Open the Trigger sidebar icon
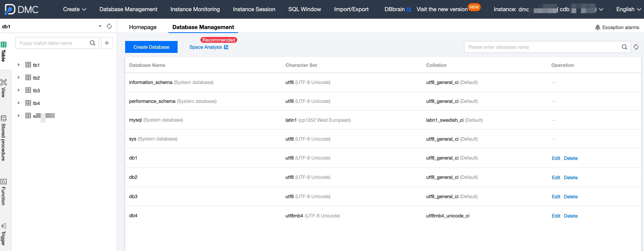644x251 pixels. 4,226
